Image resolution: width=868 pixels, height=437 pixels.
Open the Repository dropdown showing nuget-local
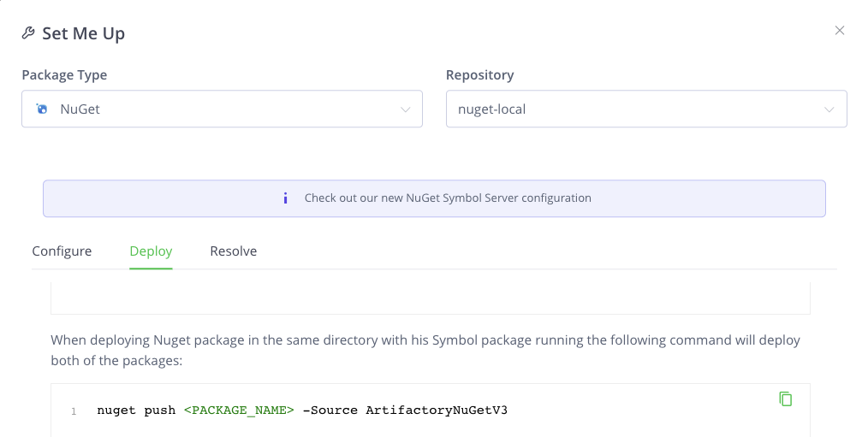(646, 109)
